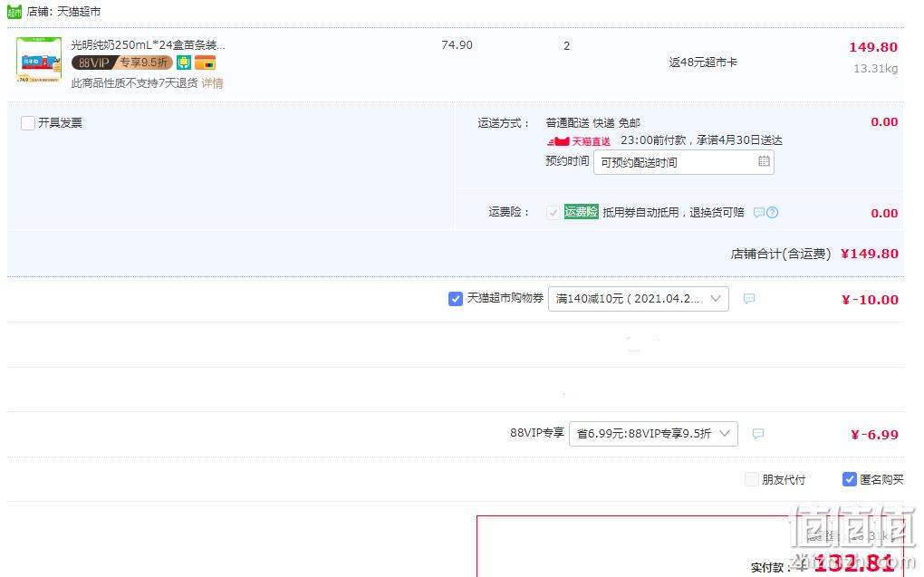Click the question mark help icon beside 运费险

tap(773, 212)
